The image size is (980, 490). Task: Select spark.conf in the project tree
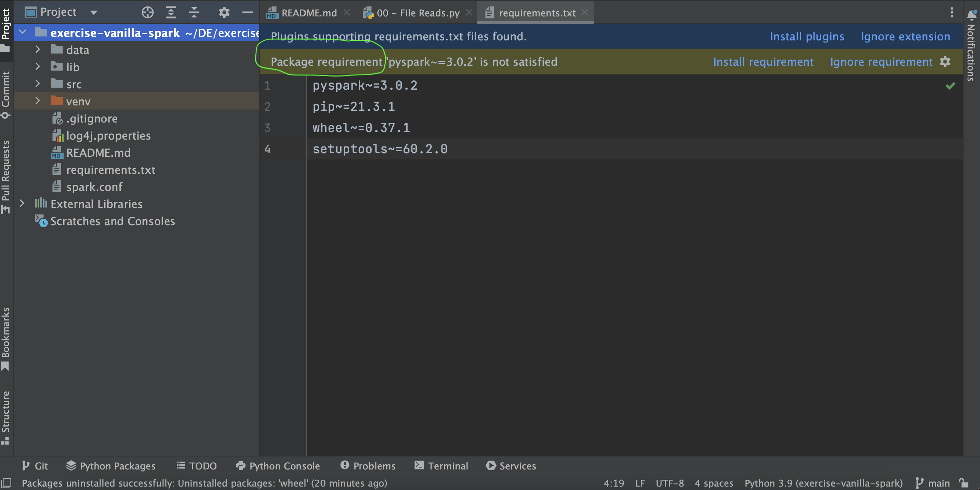tap(94, 187)
